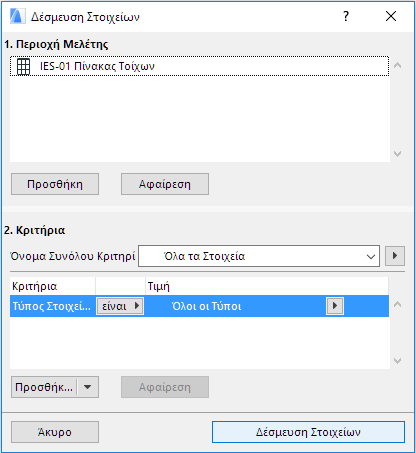Select the IES-01 Πίνακας Τοίχων list entry
The height and width of the screenshot is (453, 416).
(x=199, y=66)
